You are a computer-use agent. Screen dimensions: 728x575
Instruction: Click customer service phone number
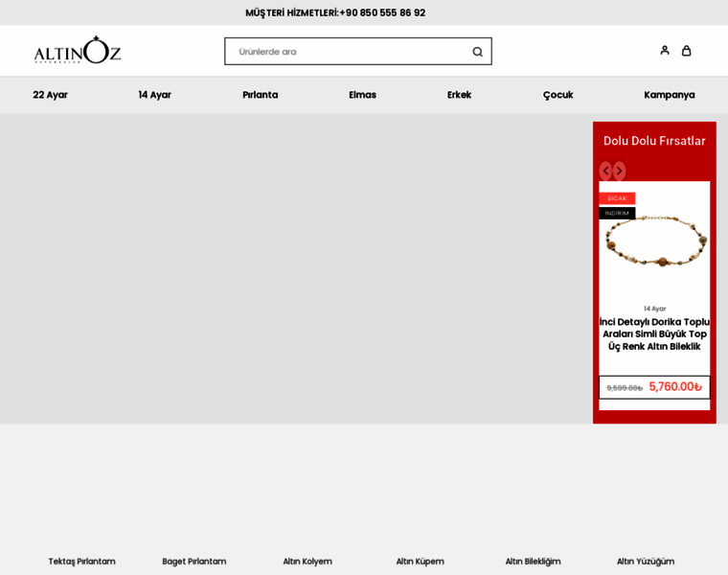[382, 12]
